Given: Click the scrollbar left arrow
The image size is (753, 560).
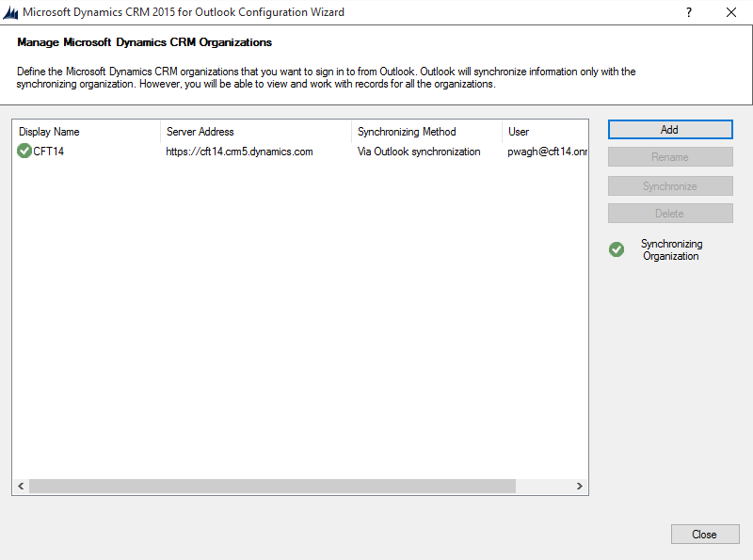Looking at the screenshot, I should tap(21, 486).
